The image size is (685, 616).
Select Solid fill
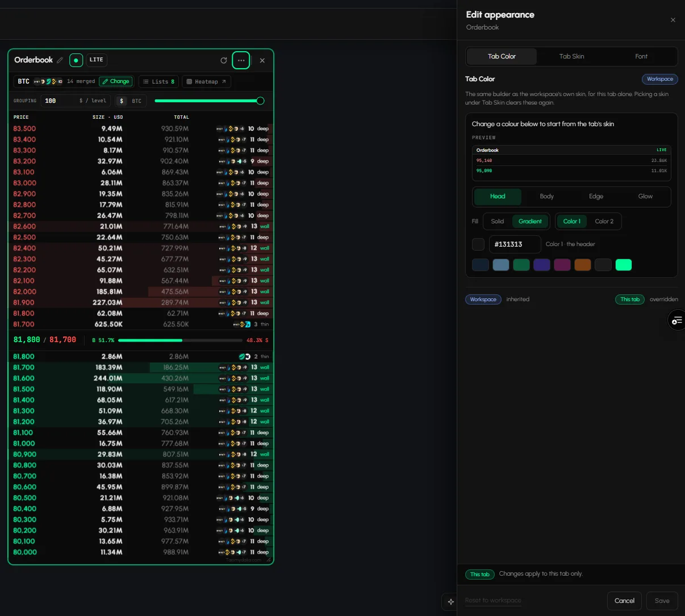[498, 221]
